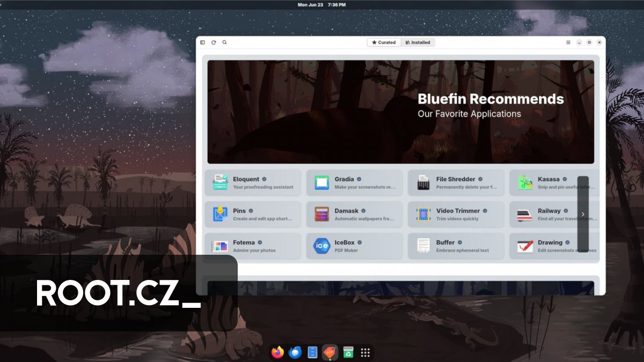Click the Damask wallpapers app icon
Image resolution: width=644 pixels, height=362 pixels.
pos(323,214)
